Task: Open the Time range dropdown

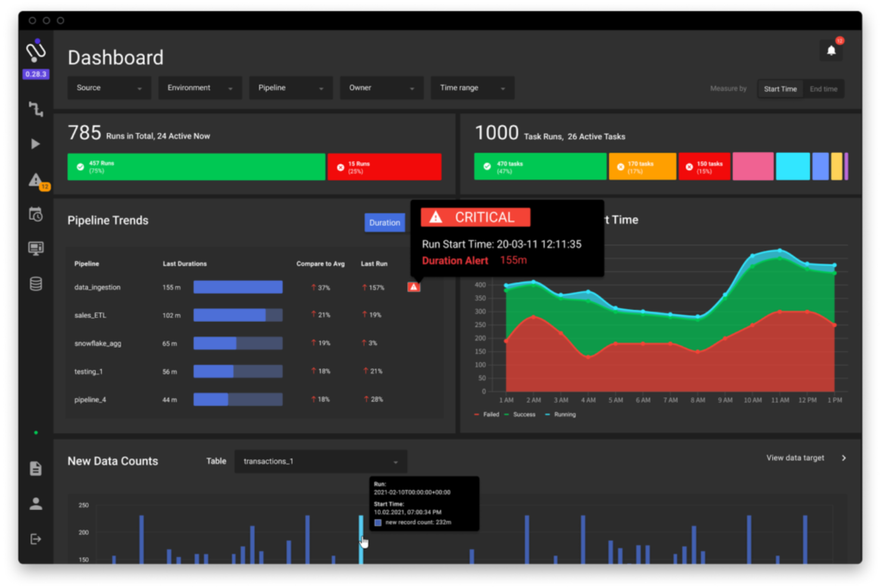Action: click(472, 88)
